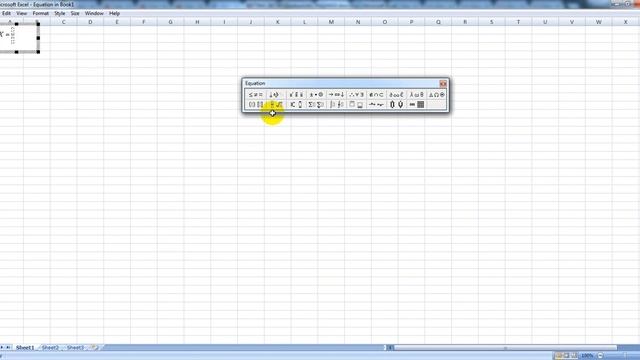The width and height of the screenshot is (640, 360).
Task: Select column V header
Action: pyautogui.click(x=572, y=22)
